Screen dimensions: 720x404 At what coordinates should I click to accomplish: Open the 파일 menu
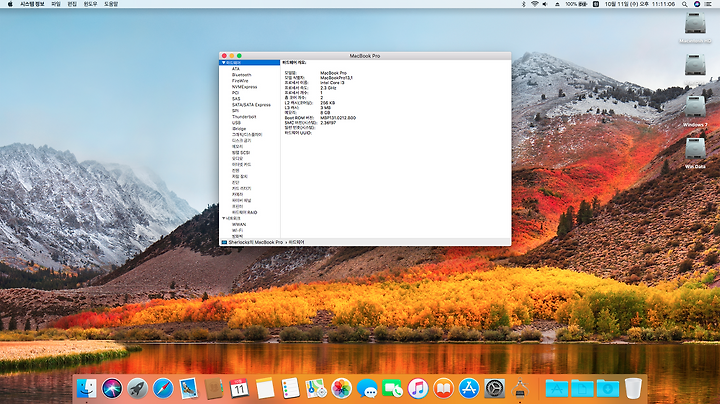(x=56, y=4)
